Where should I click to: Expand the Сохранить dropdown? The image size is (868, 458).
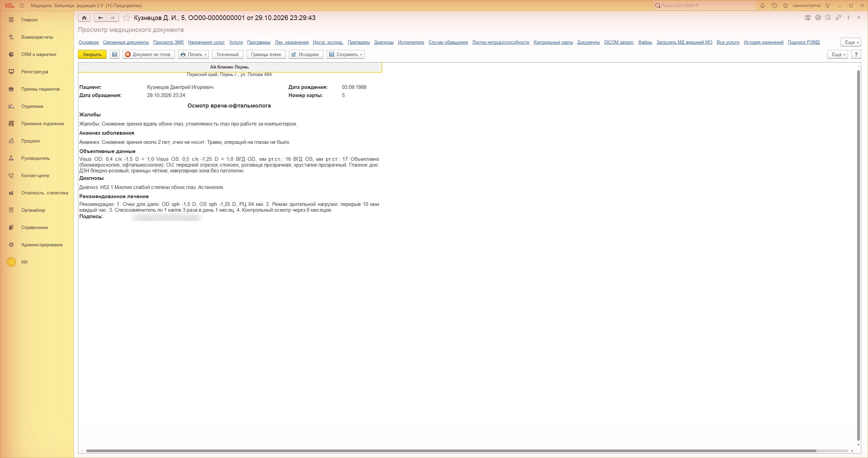346,54
